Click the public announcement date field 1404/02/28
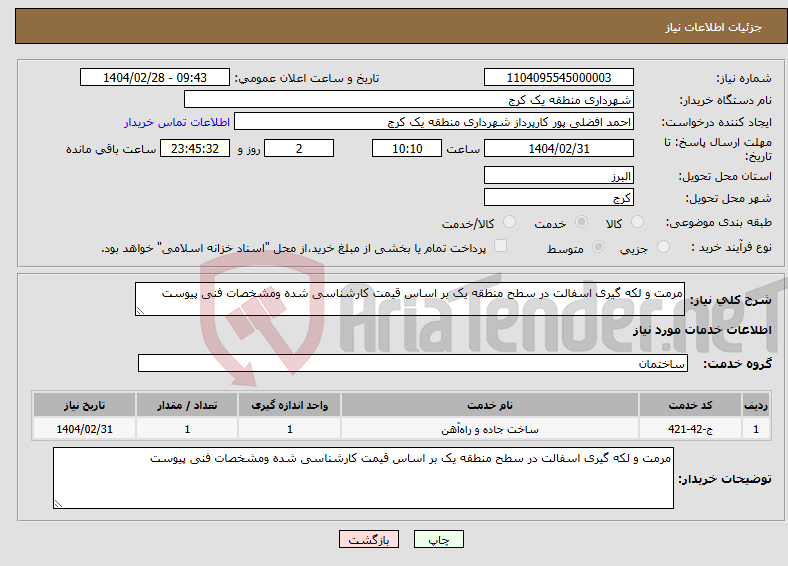788x566 pixels. 155,77
